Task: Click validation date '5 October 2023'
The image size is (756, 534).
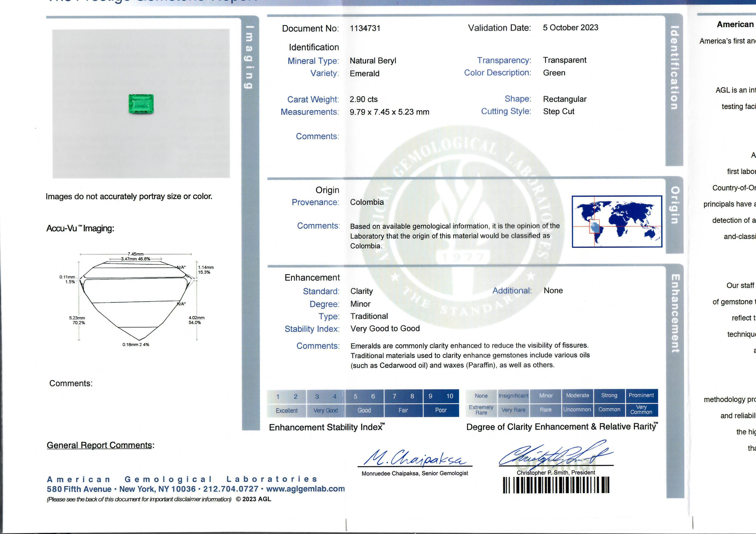Action: pos(570,28)
